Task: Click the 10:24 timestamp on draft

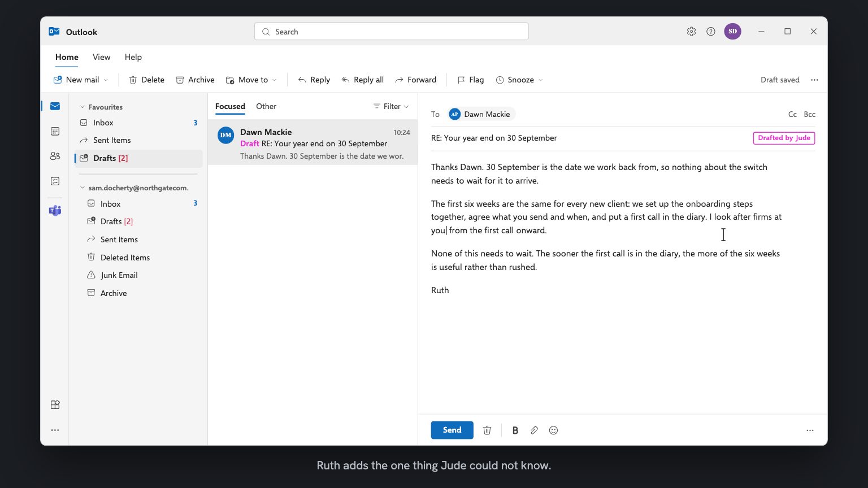Action: point(401,133)
